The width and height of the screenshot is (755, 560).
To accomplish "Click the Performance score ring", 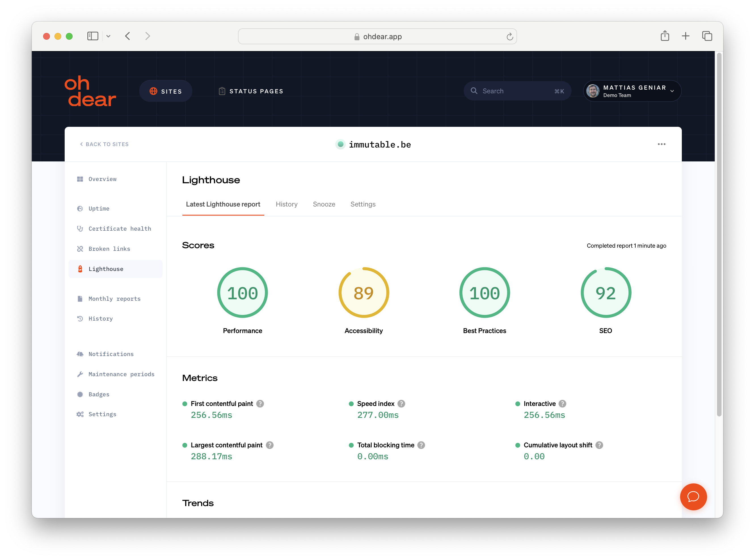I will coord(242,292).
